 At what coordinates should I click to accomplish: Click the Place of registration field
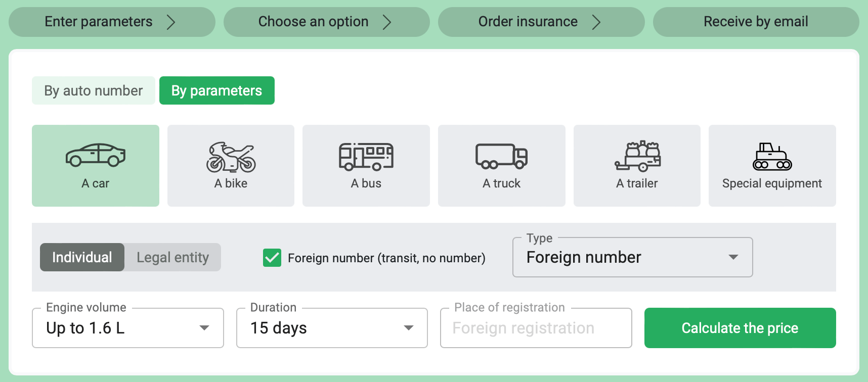(x=536, y=328)
